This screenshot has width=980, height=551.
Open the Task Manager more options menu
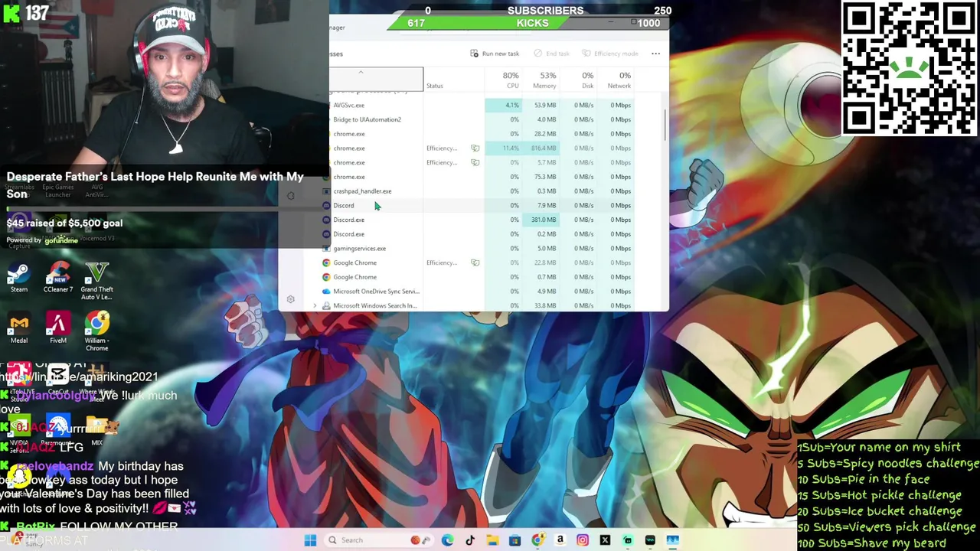(x=655, y=54)
